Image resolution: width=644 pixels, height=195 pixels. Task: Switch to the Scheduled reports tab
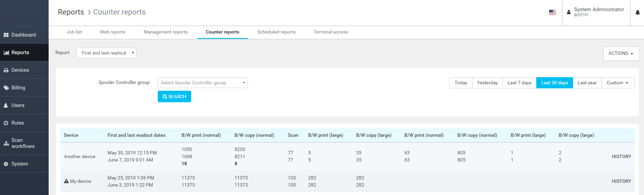(x=276, y=32)
